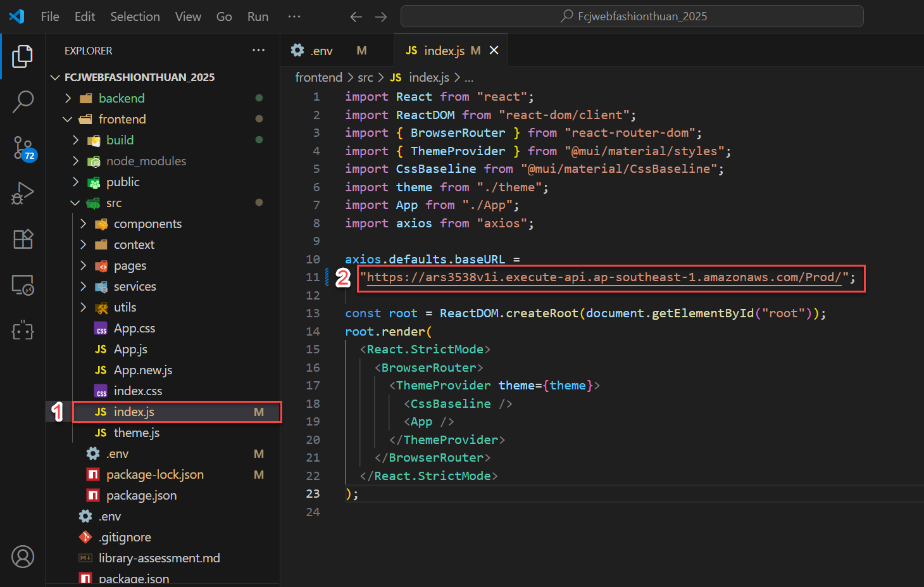Open the Extensions view
The width and height of the screenshot is (924, 587).
[x=23, y=239]
